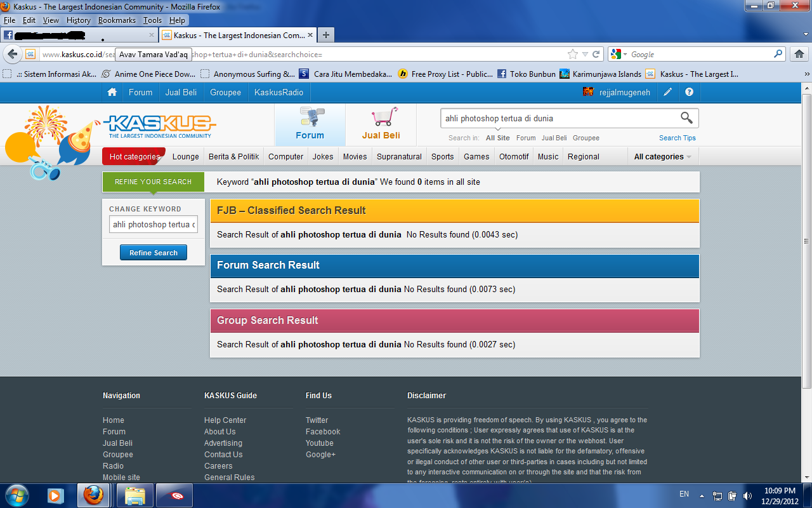Click the page vertical scrollbar
This screenshot has height=508, width=812.
pos(806,241)
